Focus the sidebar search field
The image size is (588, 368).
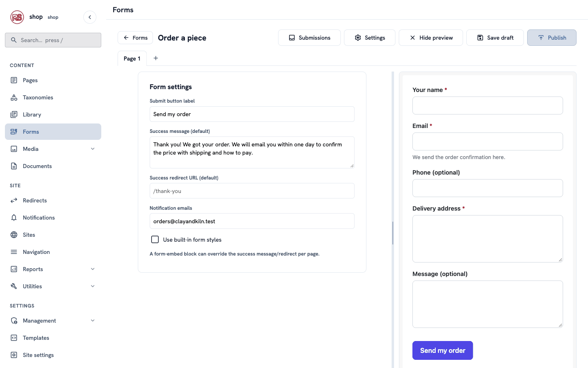pos(53,40)
